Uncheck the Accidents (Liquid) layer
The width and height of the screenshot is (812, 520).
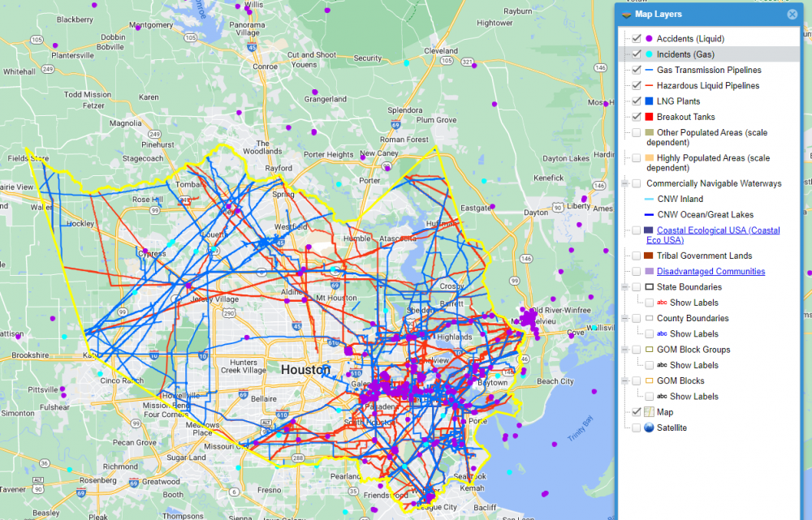click(x=637, y=39)
